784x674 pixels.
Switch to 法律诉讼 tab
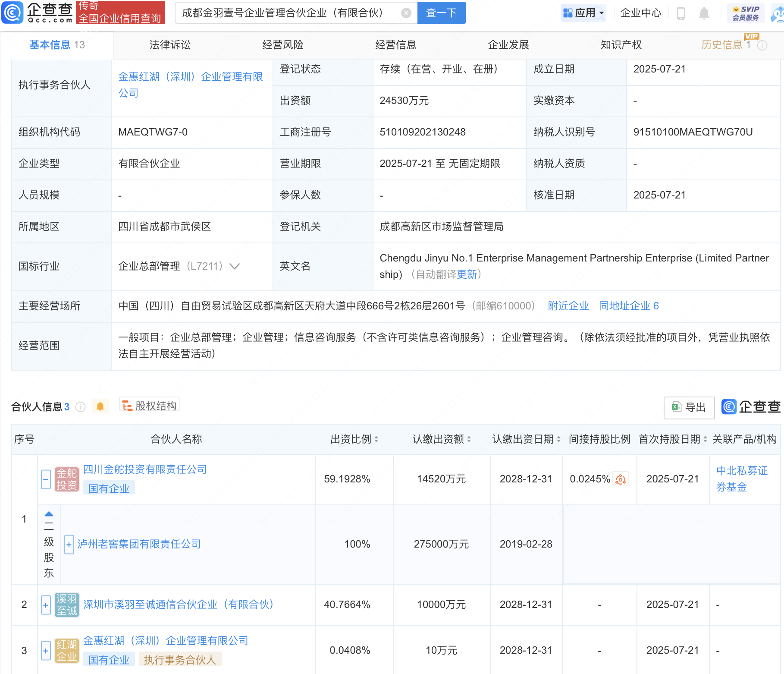[170, 45]
